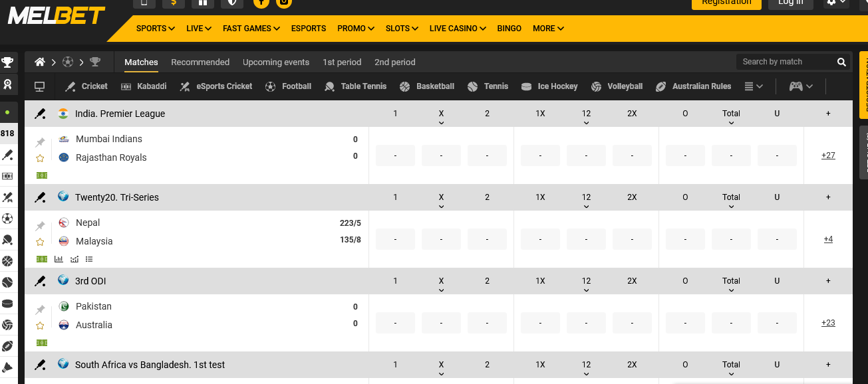Select the kabaddi icon in the left sidebar

coord(7,176)
